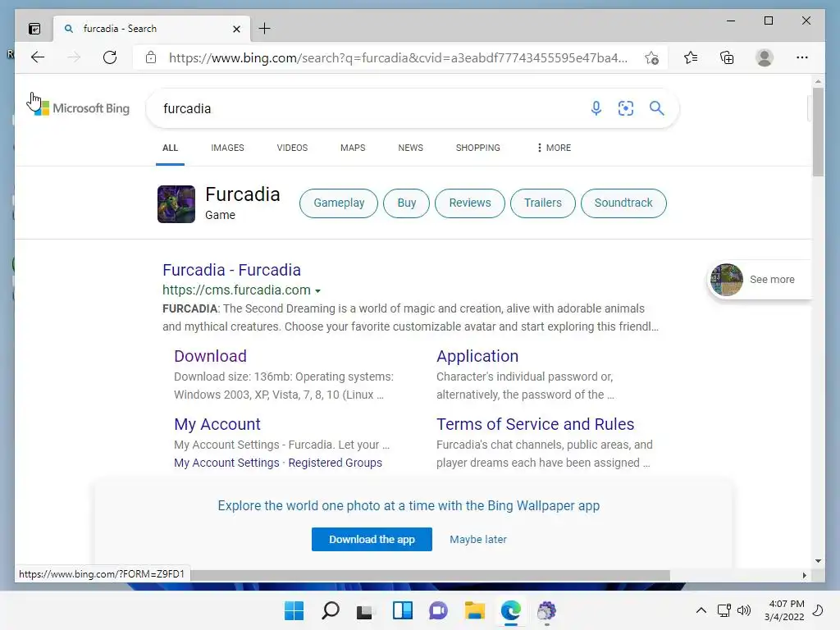The height and width of the screenshot is (630, 840).
Task: Open the Furcadia - Furcadia result link
Action: [x=231, y=270]
